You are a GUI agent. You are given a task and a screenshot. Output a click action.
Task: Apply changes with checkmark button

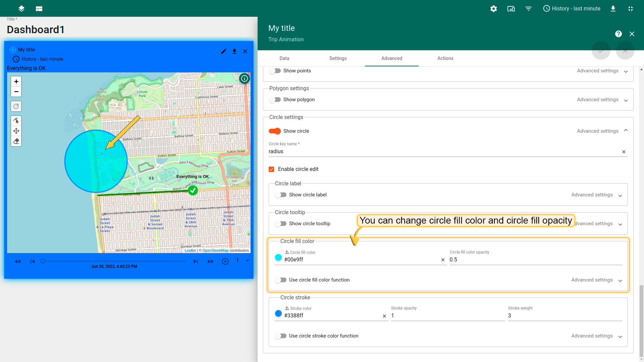(x=601, y=51)
